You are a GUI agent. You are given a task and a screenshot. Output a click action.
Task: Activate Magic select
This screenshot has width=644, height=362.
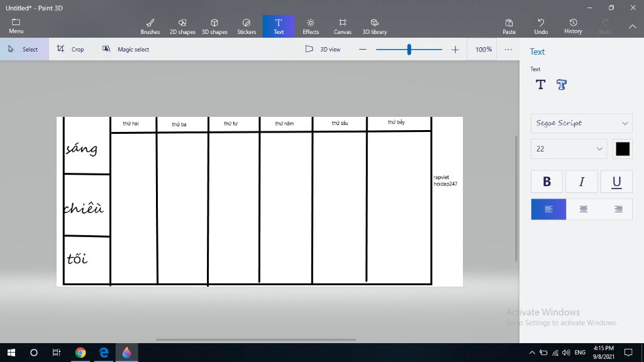point(126,49)
